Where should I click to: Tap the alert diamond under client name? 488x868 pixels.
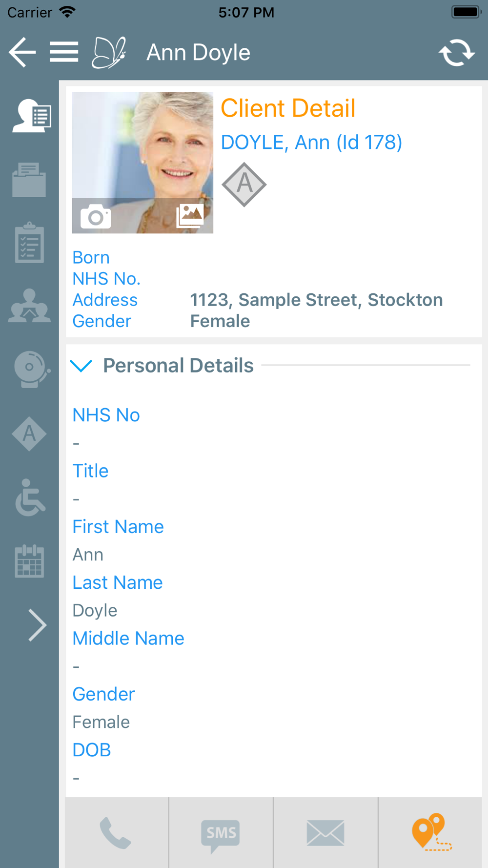point(244,185)
